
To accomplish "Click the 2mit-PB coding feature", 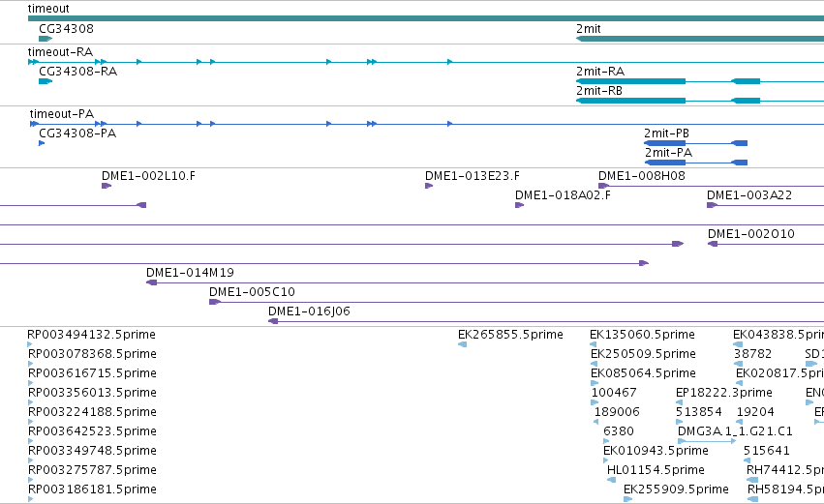I will coord(696,143).
